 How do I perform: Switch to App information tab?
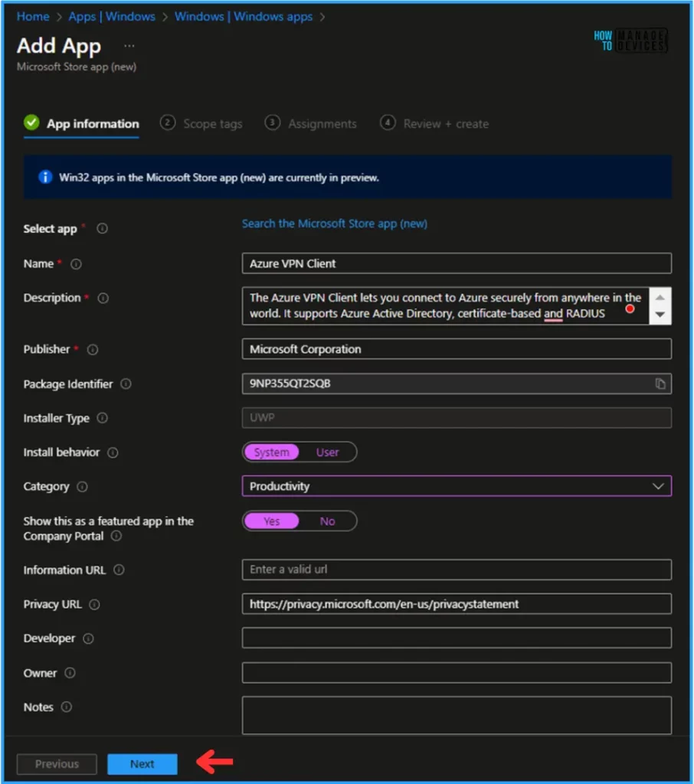(x=81, y=123)
